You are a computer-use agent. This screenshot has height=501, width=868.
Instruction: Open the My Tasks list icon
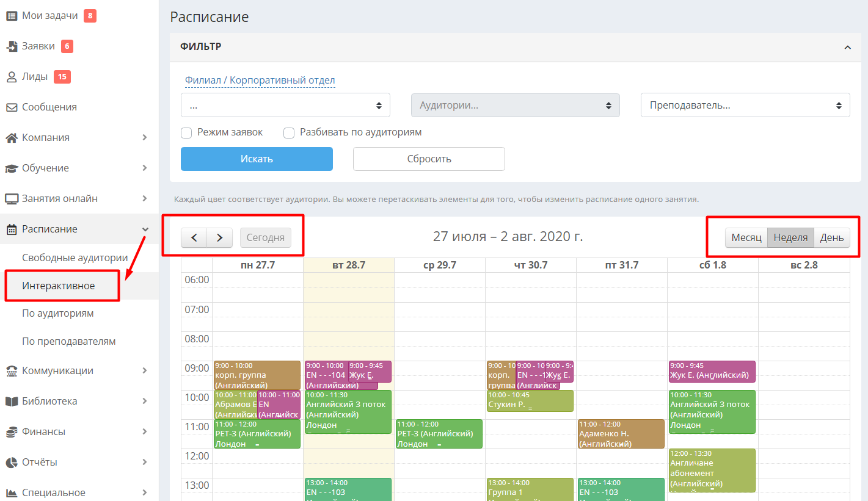(x=12, y=16)
